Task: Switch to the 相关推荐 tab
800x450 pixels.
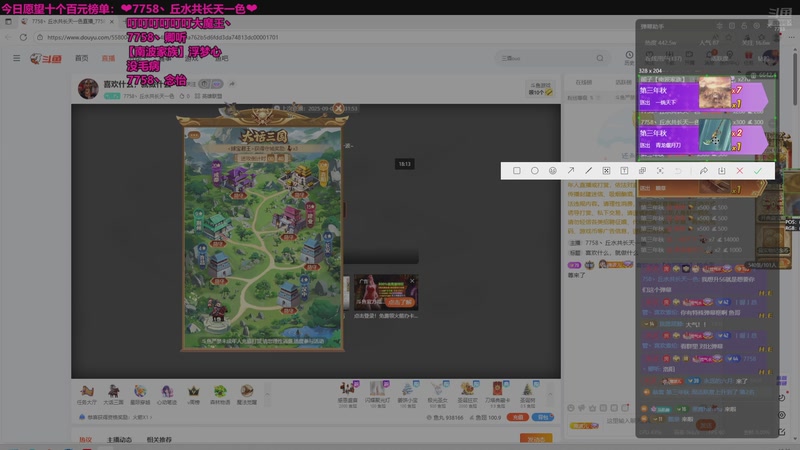Action: tap(159, 440)
